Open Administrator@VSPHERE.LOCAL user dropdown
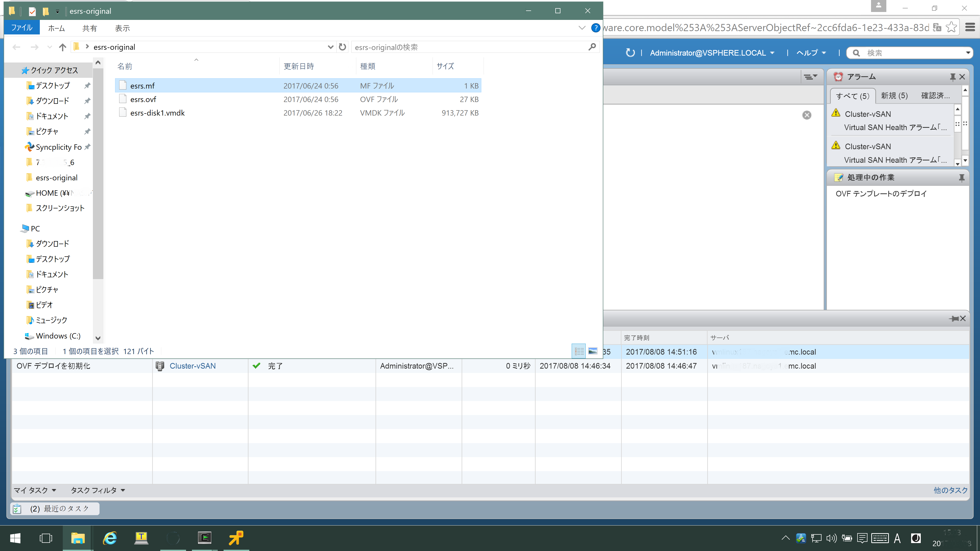Screen dimensions: 980x551 (x=712, y=53)
